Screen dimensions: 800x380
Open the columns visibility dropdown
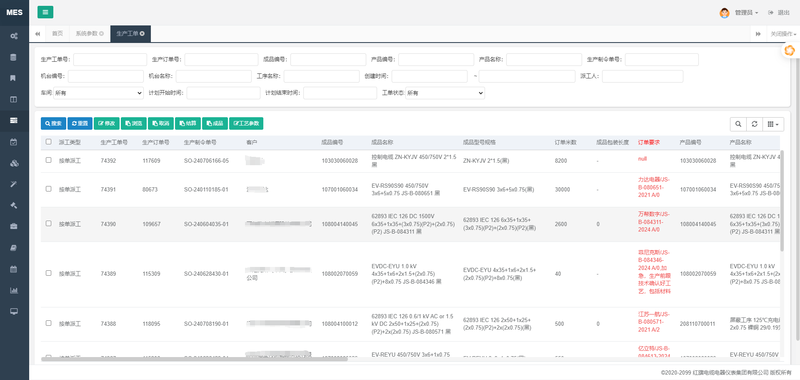tap(773, 124)
